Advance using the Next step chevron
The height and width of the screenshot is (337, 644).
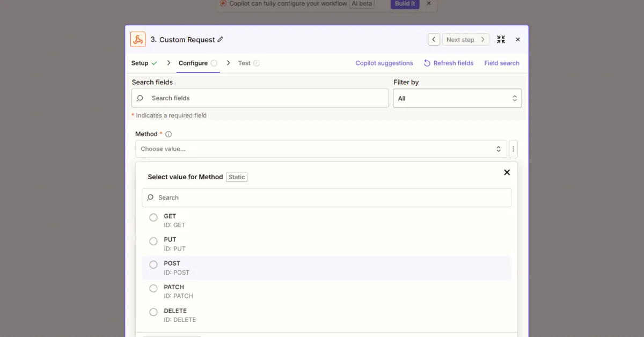point(482,39)
